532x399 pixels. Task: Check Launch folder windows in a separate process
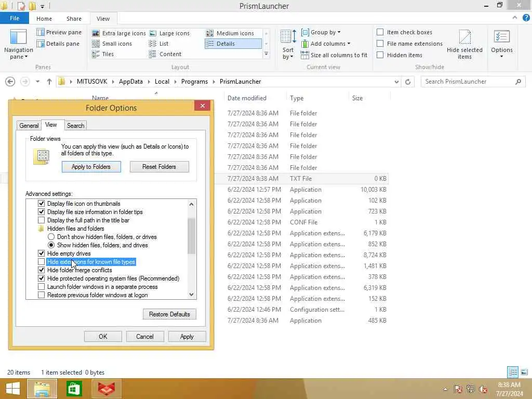tap(41, 287)
